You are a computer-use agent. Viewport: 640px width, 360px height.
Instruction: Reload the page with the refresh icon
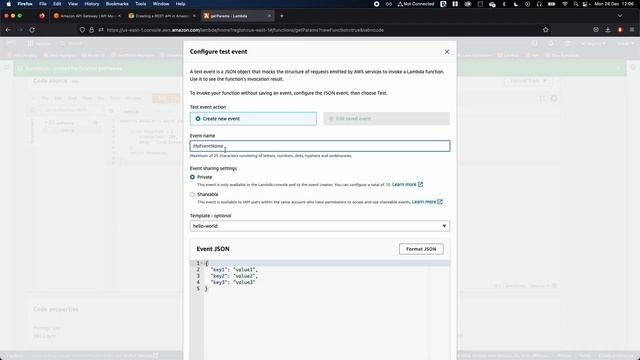coord(32,30)
